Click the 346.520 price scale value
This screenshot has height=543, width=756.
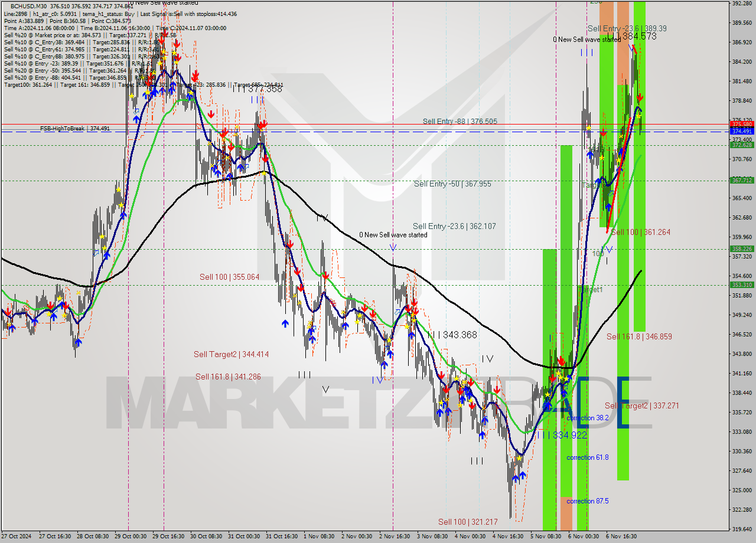tap(742, 335)
